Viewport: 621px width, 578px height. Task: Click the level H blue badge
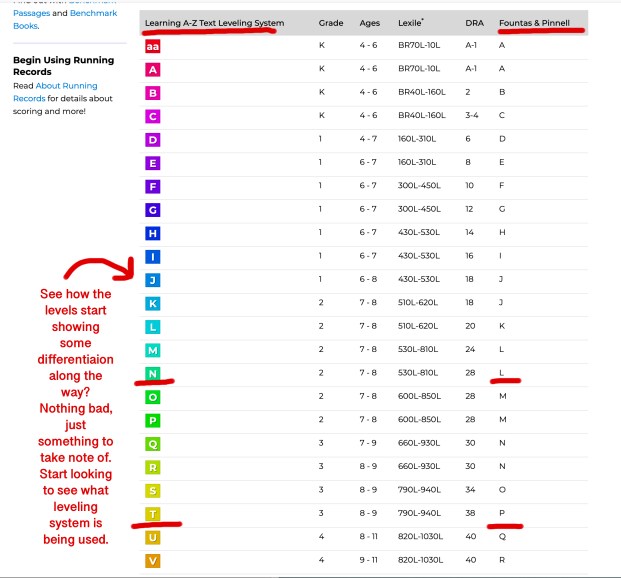point(152,233)
